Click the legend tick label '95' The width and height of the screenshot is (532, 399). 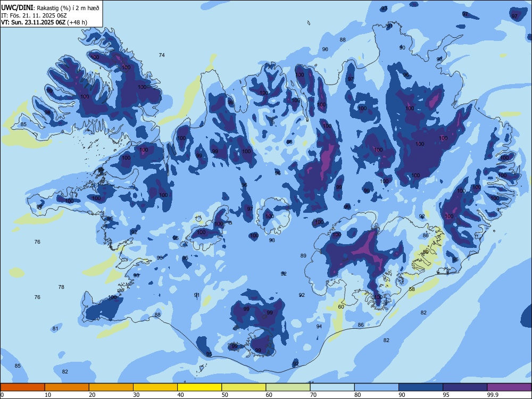(446, 395)
